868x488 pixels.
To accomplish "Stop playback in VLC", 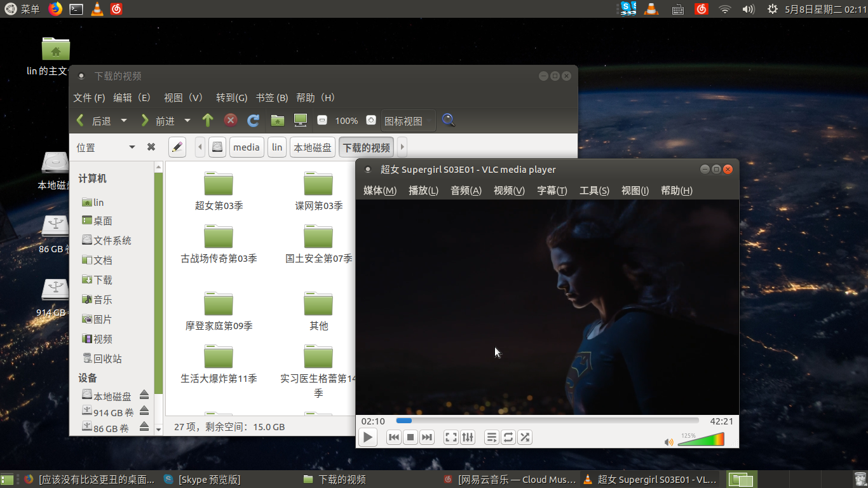I will pos(410,437).
